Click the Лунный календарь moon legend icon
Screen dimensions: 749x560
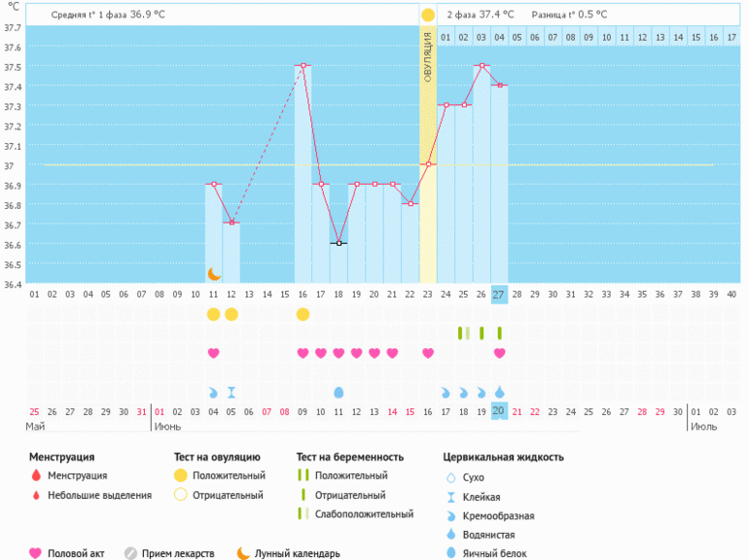243,553
